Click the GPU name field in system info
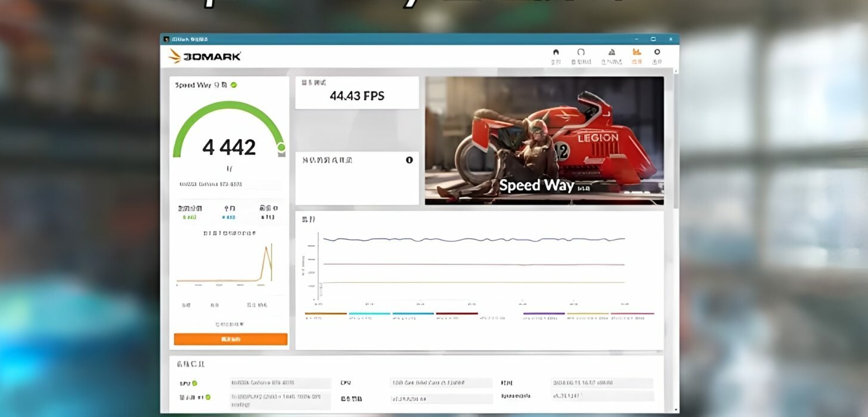Screen dimensions: 868x417 click(x=281, y=383)
